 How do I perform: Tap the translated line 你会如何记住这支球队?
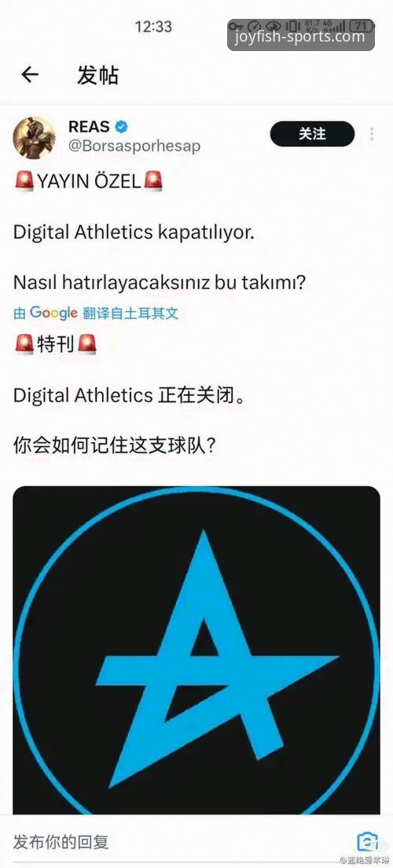113,445
